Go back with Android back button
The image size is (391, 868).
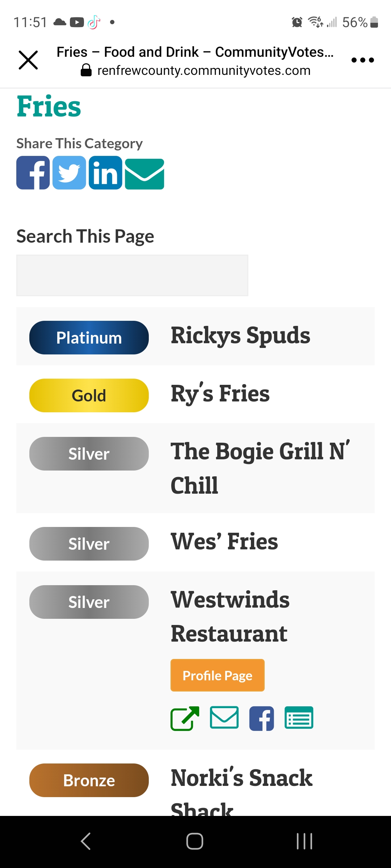tap(86, 841)
